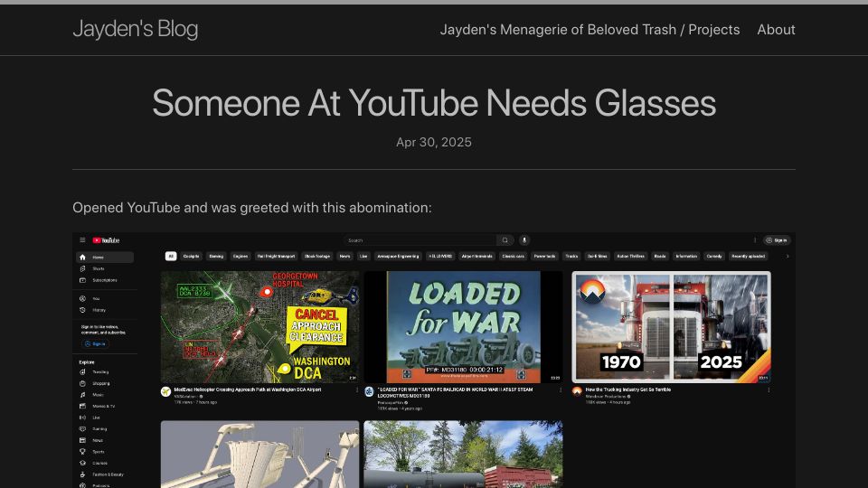The image size is (868, 488).
Task: Open Jayden's Blog home link
Action: (x=135, y=29)
